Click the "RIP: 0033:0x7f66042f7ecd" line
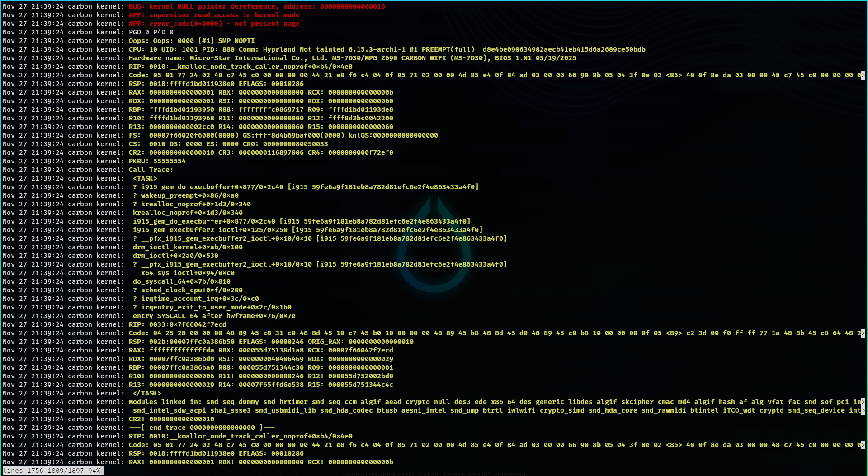This screenshot has width=868, height=476. pyautogui.click(x=178, y=325)
